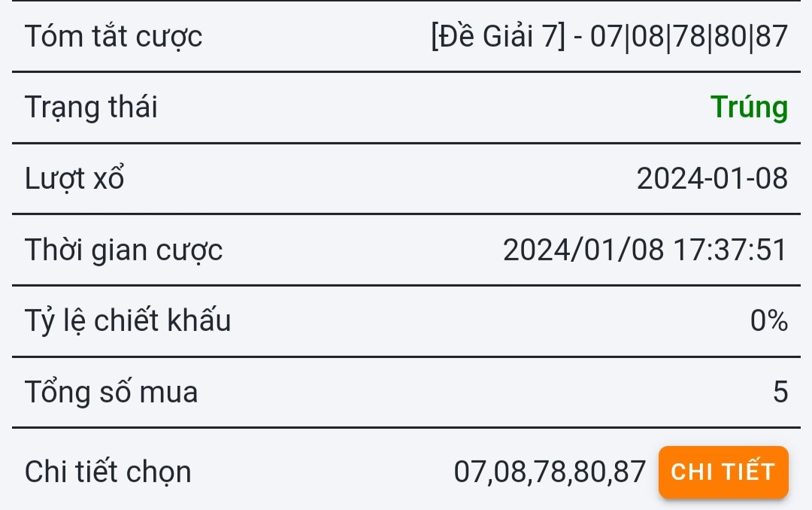Click the total purchase count 5
Screen dimensions: 812x510
(781, 392)
